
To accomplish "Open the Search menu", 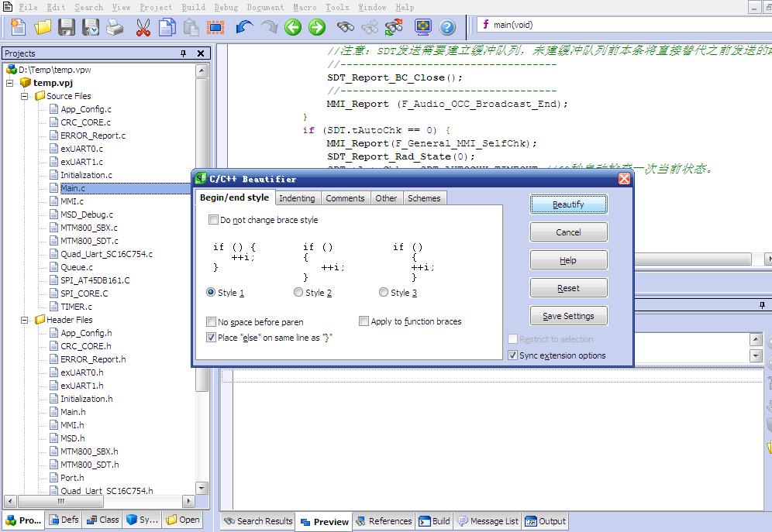I will pyautogui.click(x=88, y=8).
